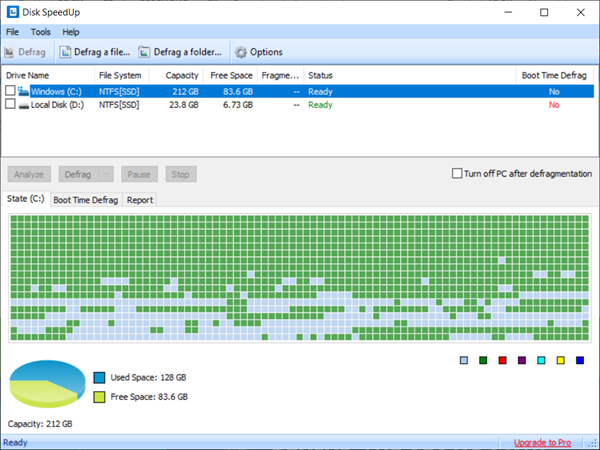Click the Boot Time Defrag column header
Image resolution: width=600 pixels, height=450 pixels.
click(554, 75)
